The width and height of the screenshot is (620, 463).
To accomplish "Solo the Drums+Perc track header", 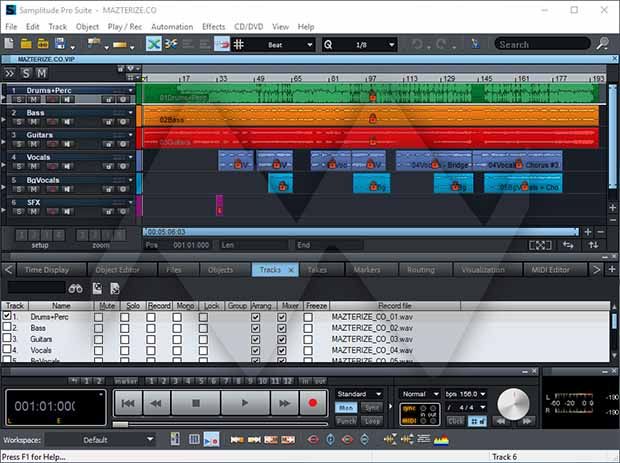I will tap(19, 100).
